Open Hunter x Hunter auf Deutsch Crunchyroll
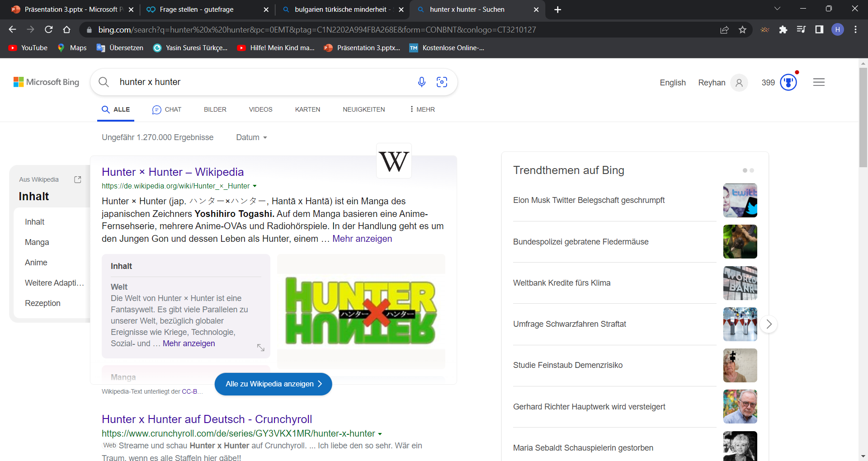The image size is (868, 461). pos(207,419)
